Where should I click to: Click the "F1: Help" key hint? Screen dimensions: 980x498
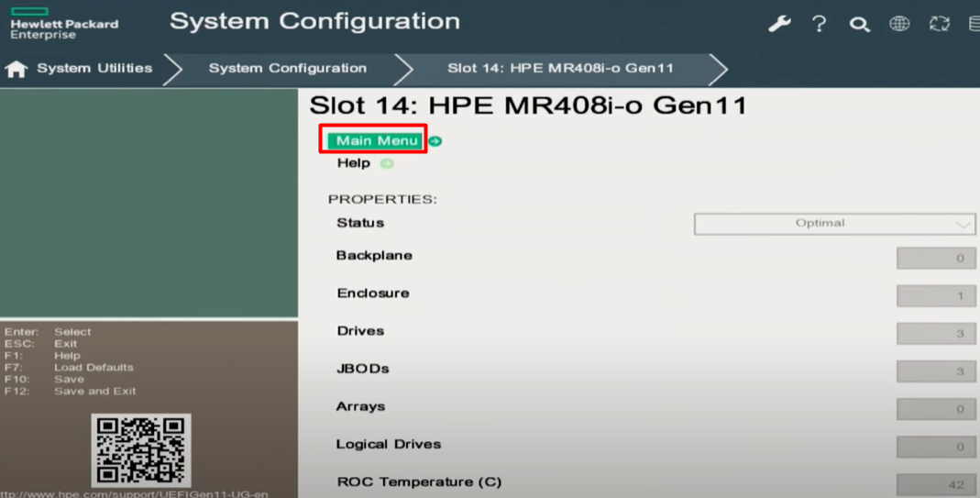(x=42, y=355)
